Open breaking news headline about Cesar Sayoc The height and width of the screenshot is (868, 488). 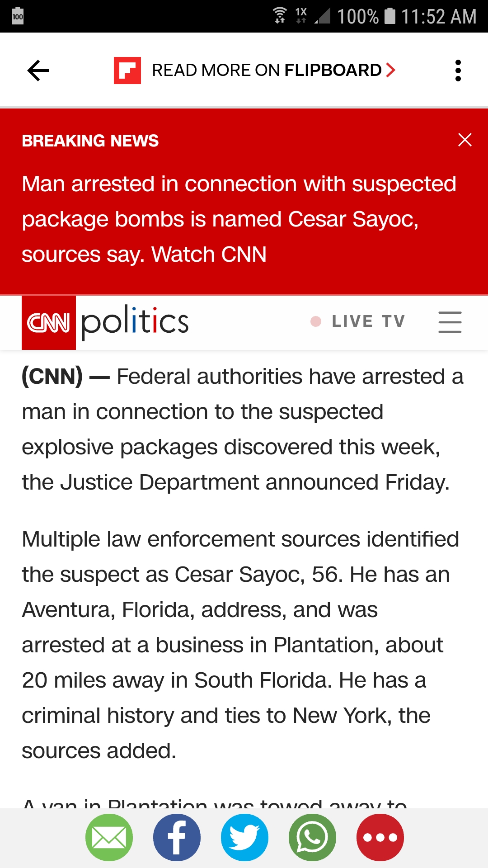(239, 219)
